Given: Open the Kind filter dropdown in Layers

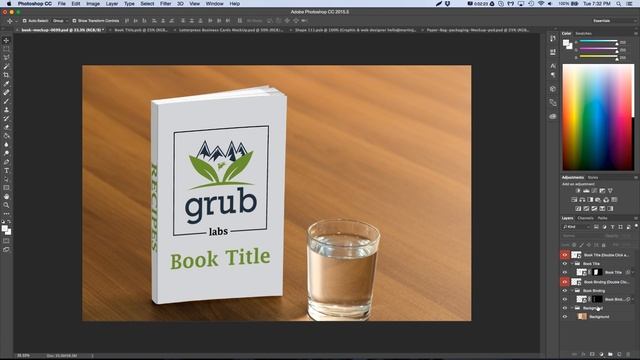Looking at the screenshot, I should pos(576,227).
